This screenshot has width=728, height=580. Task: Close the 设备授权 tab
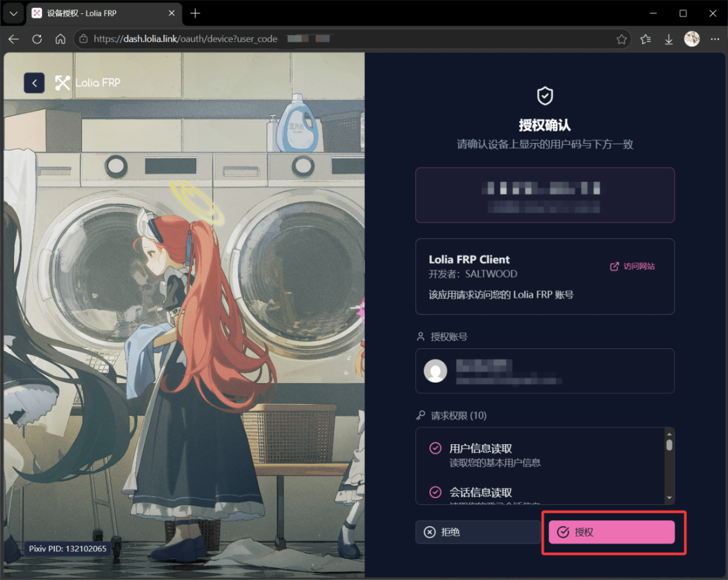pyautogui.click(x=172, y=13)
